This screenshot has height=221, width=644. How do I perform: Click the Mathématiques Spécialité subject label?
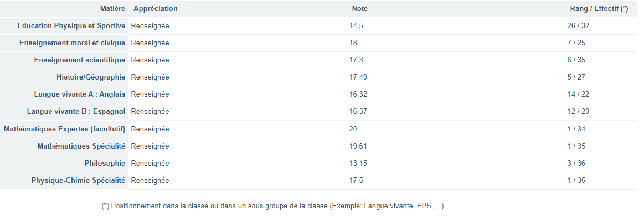click(81, 146)
